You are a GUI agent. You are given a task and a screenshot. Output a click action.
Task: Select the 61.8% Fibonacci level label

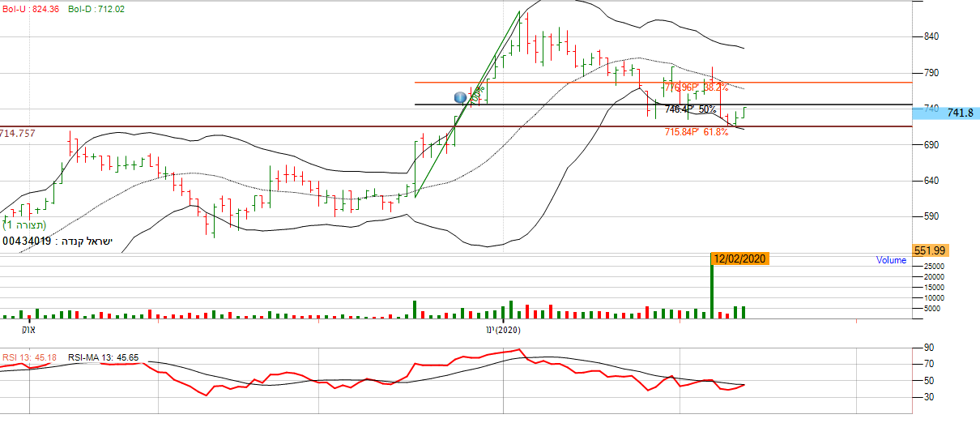click(696, 131)
